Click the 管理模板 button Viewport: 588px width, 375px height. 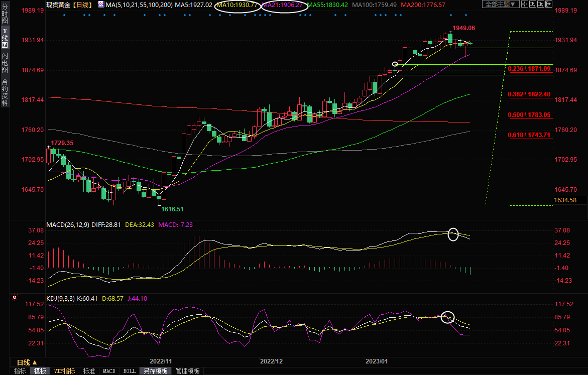(187, 371)
